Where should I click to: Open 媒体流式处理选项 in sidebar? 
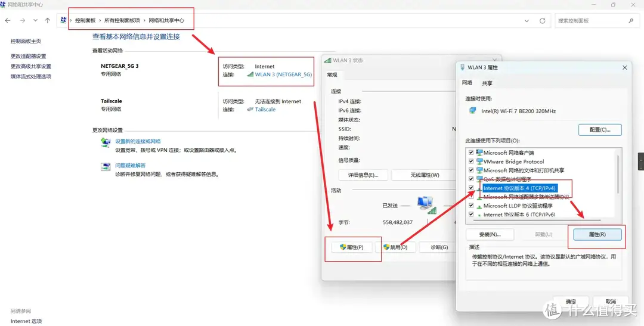tap(31, 76)
